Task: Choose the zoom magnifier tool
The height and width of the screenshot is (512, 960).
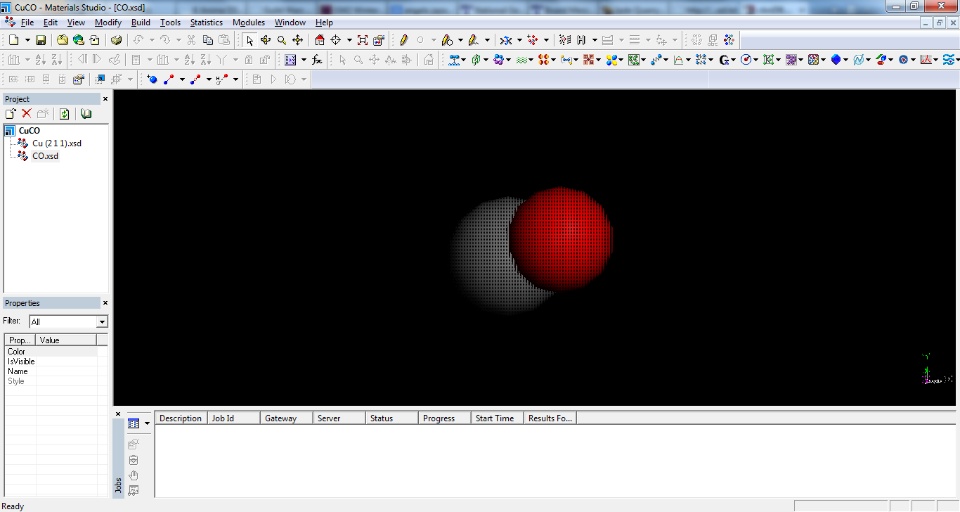Action: 282,40
